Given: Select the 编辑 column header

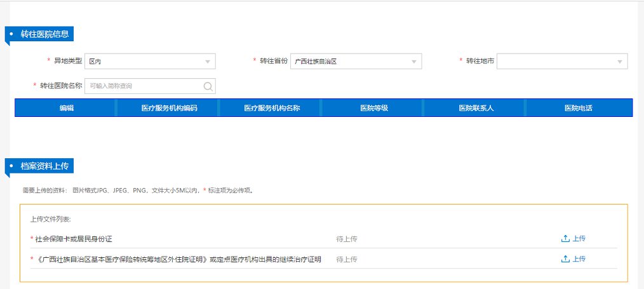Looking at the screenshot, I should point(66,108).
